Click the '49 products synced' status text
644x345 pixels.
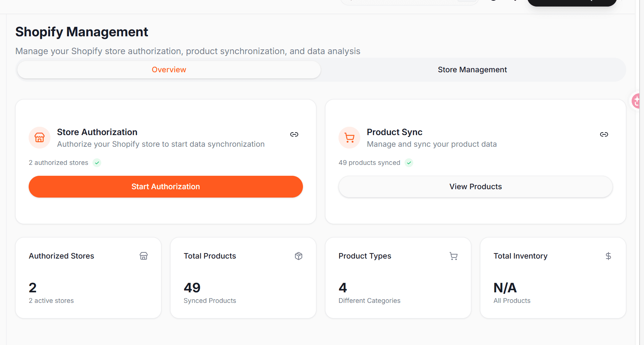(369, 163)
